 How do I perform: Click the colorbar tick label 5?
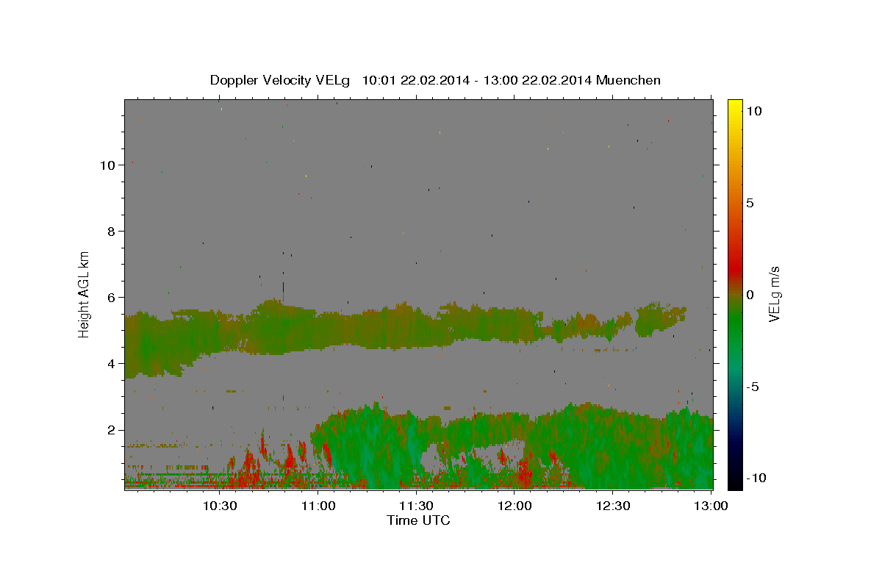coord(750,203)
